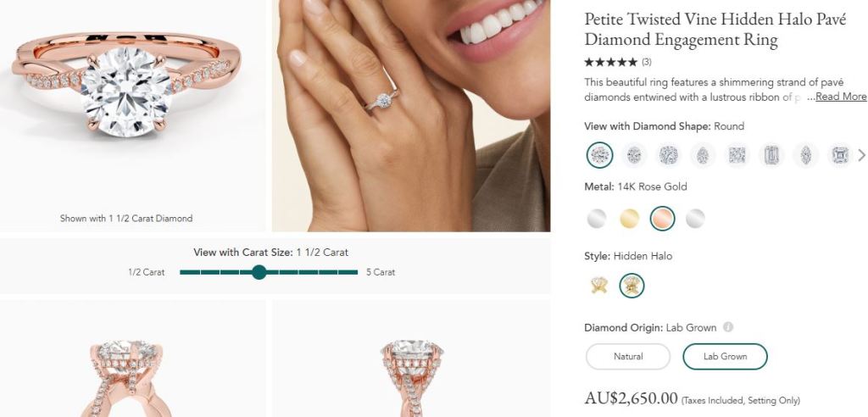Choose the Oval diamond shape
This screenshot has width=868, height=417.
click(634, 155)
